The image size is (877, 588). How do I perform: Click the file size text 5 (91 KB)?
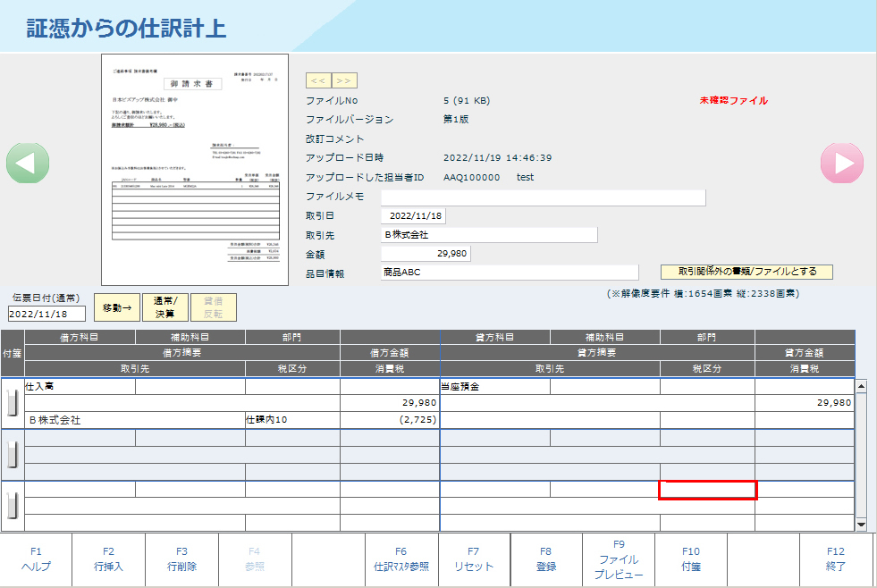coord(467,101)
